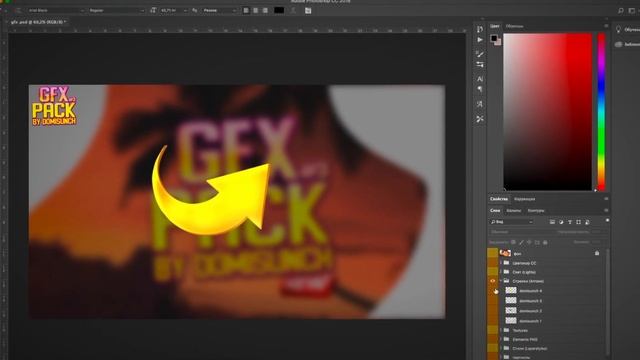Switch to the Каналы (Channels) tab

tap(513, 211)
